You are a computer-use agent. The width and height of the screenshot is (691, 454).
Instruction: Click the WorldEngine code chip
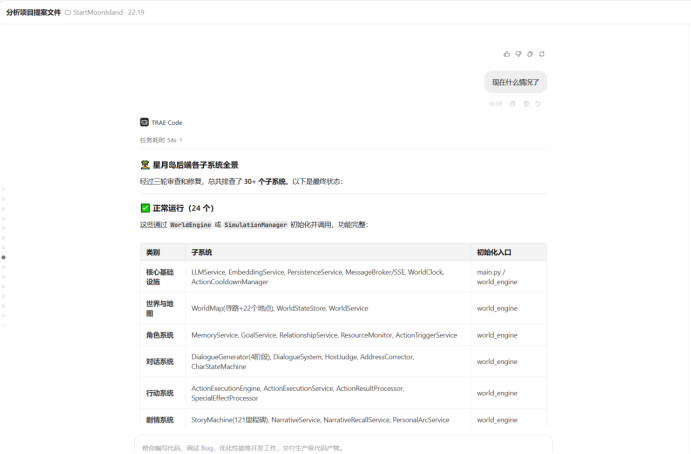[x=190, y=225]
